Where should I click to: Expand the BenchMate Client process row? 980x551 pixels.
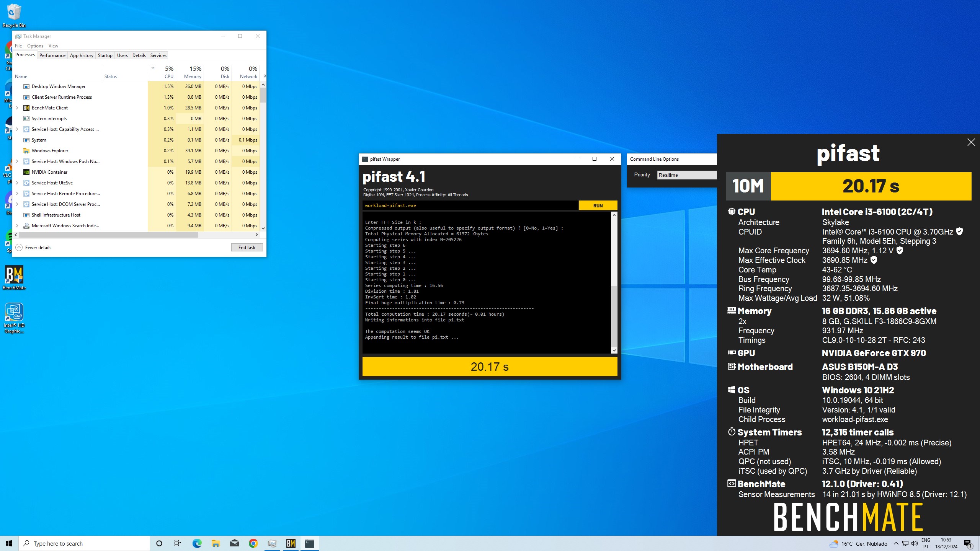click(x=17, y=108)
